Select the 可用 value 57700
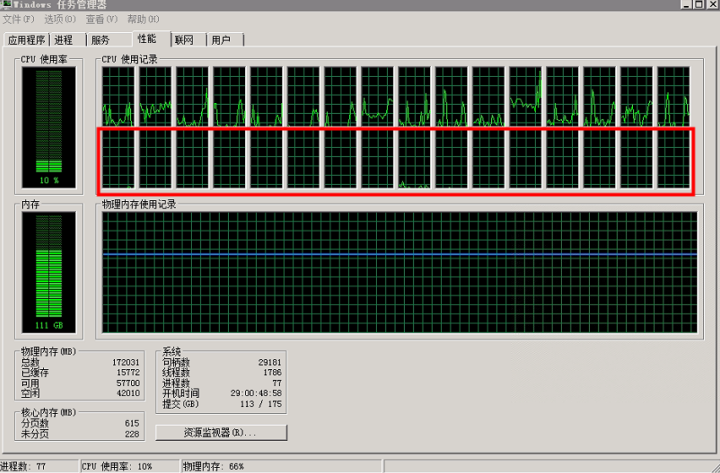The image size is (720, 473). point(128,383)
